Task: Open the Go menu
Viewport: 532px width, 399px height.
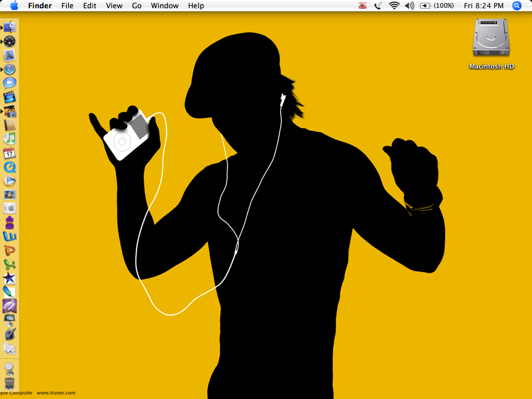Action: [137, 6]
